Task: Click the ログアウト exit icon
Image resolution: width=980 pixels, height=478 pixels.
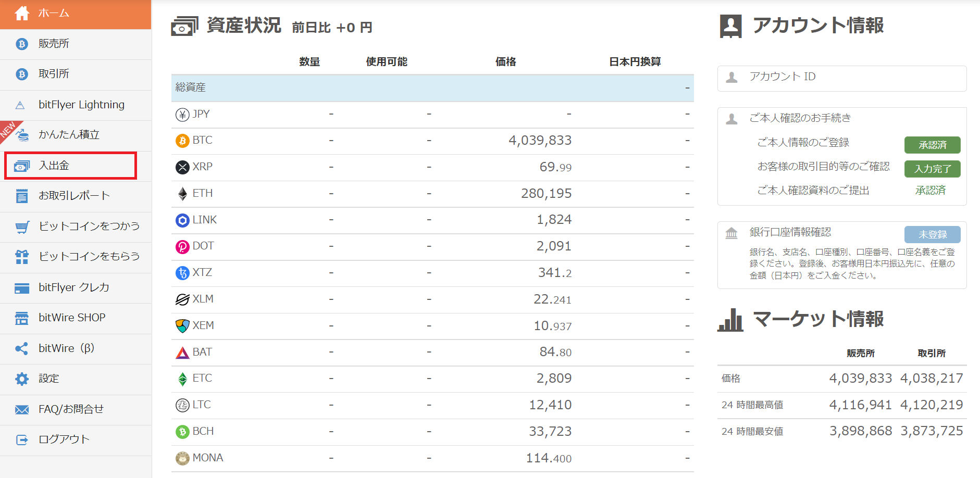Action: pyautogui.click(x=22, y=440)
